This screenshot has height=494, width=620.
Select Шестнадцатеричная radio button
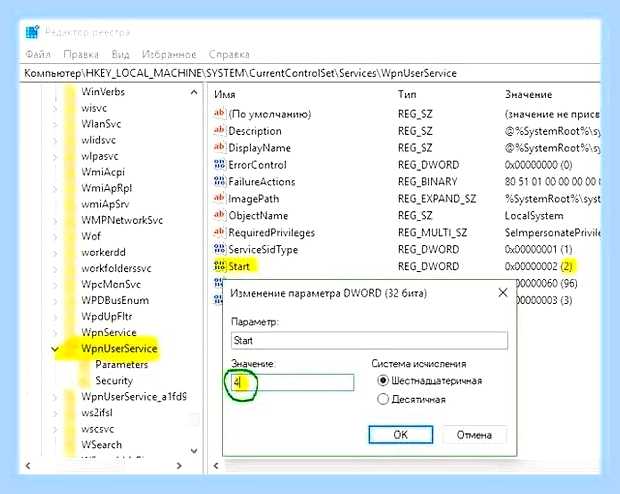tap(383, 380)
